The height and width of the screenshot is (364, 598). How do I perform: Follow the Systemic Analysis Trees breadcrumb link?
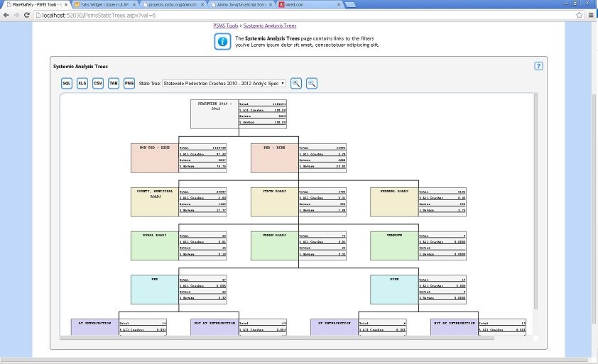click(270, 26)
